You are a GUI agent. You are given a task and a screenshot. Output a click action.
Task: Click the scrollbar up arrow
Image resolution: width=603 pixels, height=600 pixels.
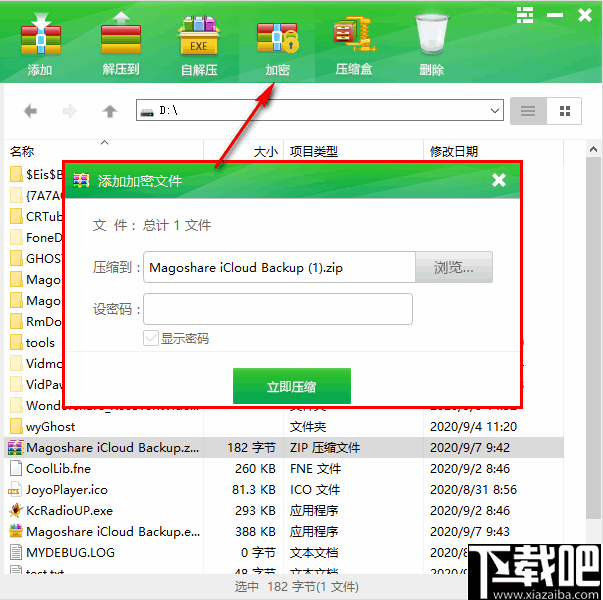point(593,149)
